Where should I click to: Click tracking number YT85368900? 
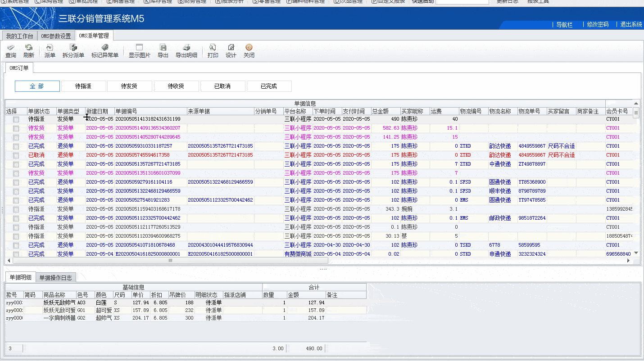tap(532, 182)
